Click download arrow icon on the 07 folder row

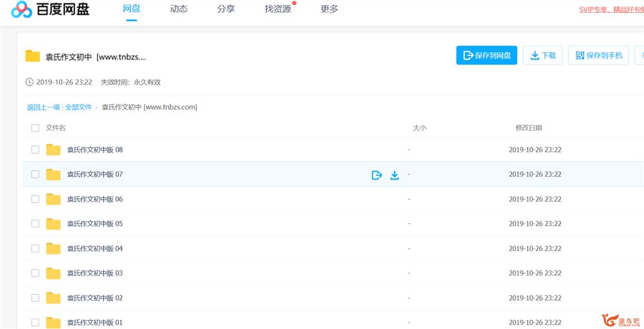coord(395,175)
